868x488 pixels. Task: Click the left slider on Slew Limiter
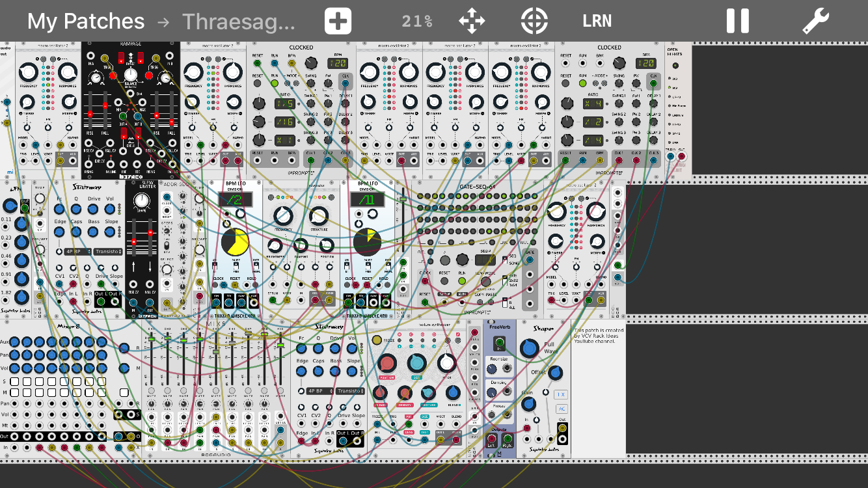coord(135,242)
